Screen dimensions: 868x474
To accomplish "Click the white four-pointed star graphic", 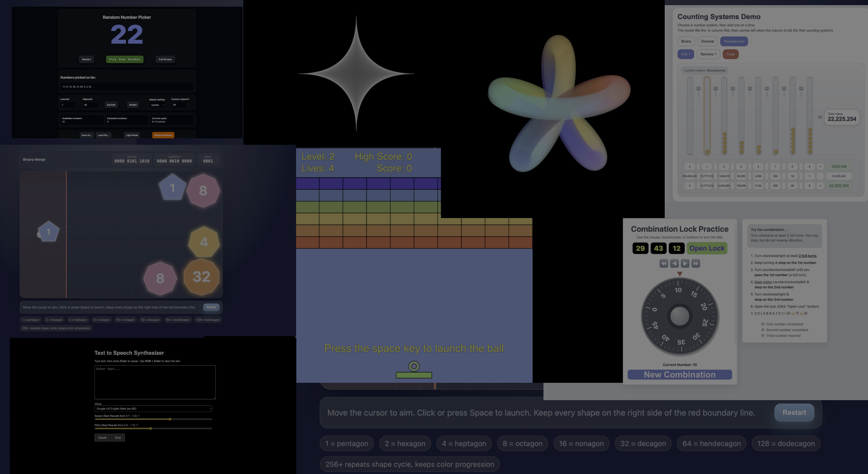I will tap(356, 74).
